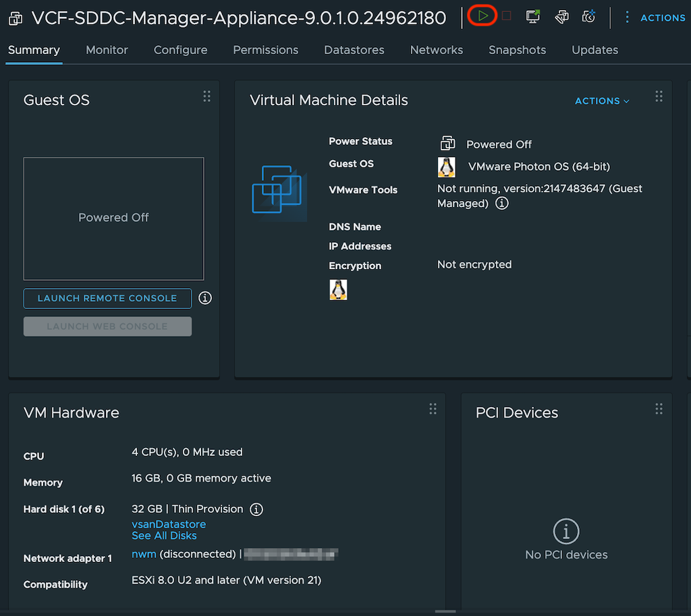691x616 pixels.
Task: Open the Datastores tab
Action: (x=354, y=50)
